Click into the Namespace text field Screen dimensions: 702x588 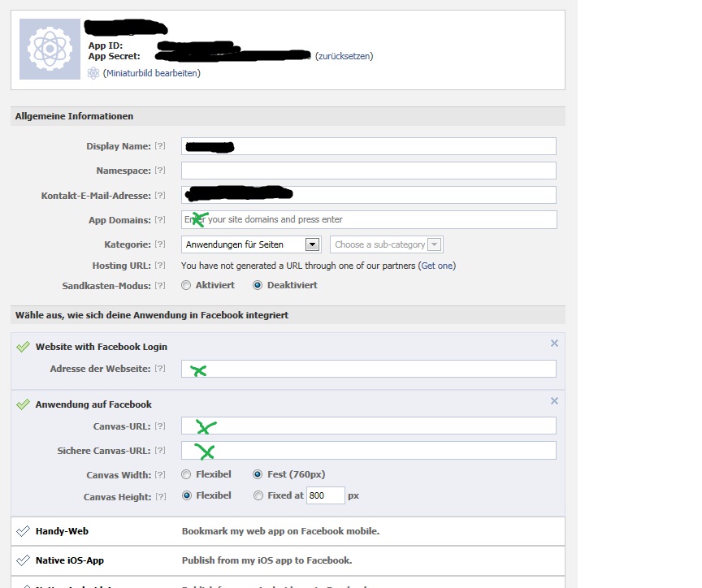[368, 171]
